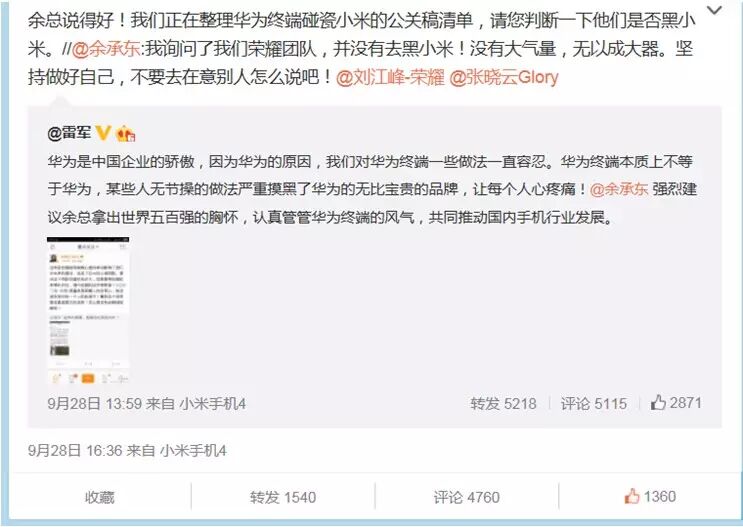Click @余承东 mention inside quoted post

pos(619,189)
